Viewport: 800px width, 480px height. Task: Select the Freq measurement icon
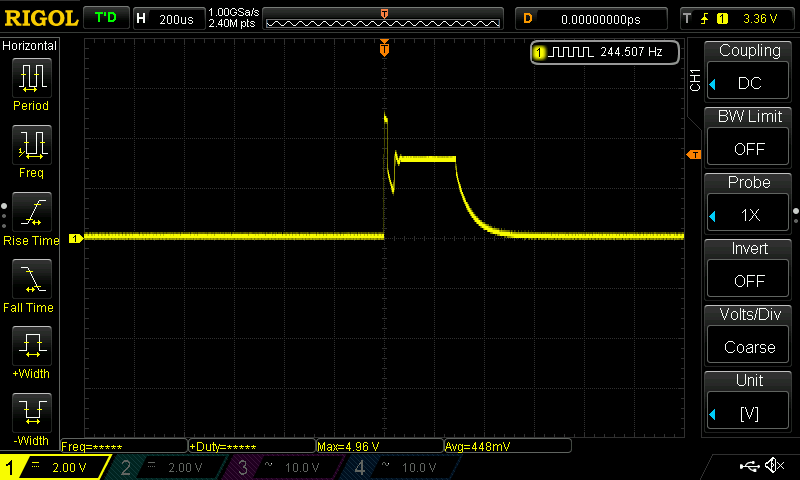click(x=32, y=145)
